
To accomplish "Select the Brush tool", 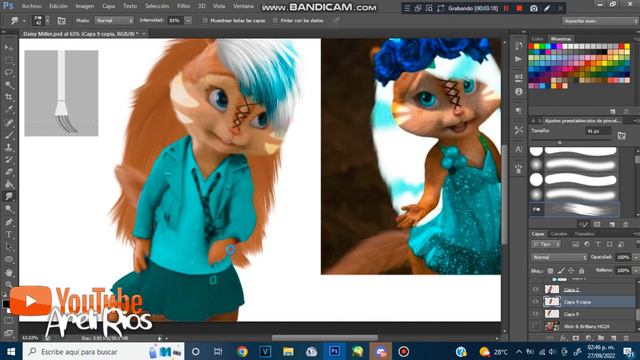I will pos(9,135).
